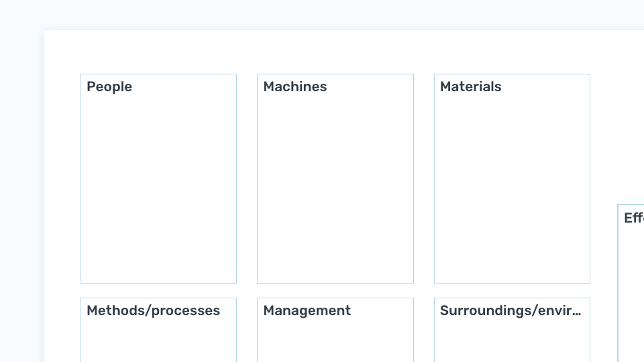This screenshot has width=644, height=362.
Task: Click blank canvas space above the Effect box
Action: coord(631,123)
